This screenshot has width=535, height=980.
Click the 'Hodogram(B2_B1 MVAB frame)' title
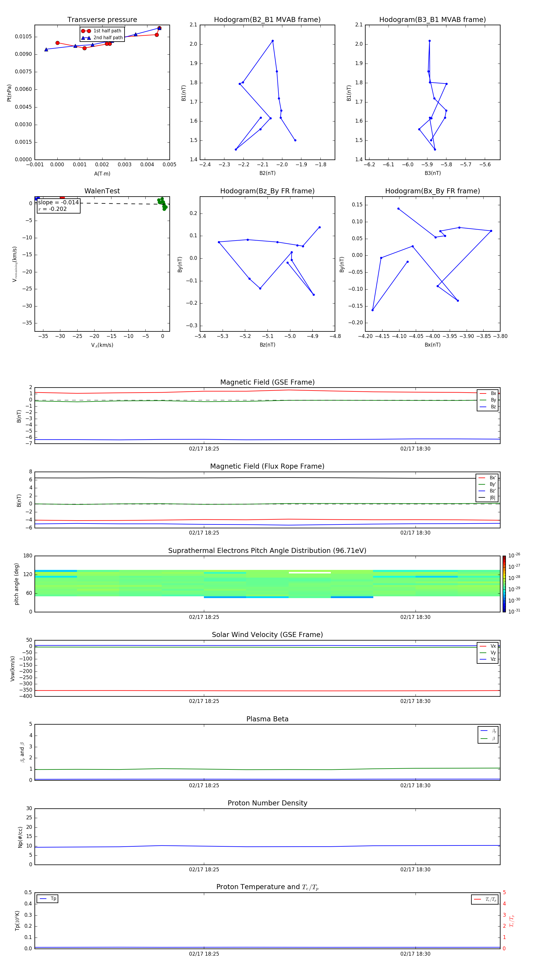[x=267, y=19]
